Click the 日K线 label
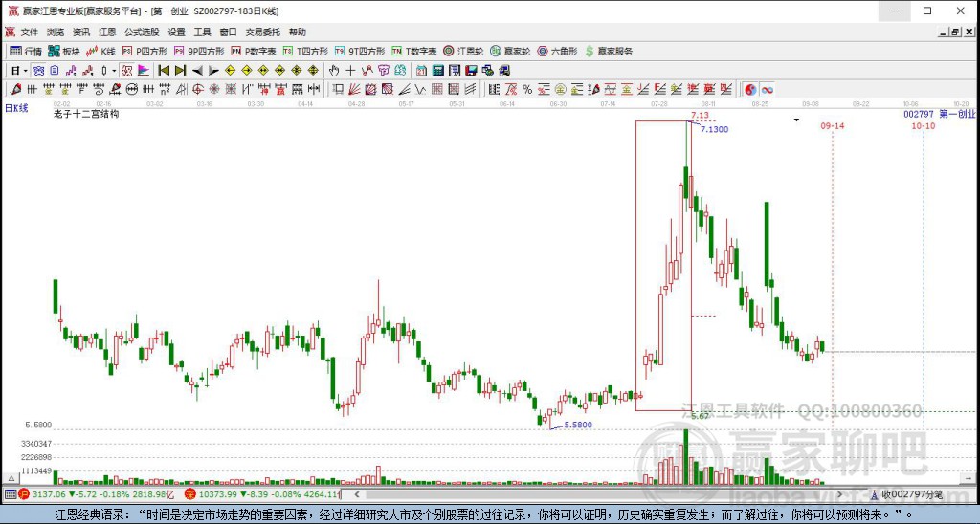980x524 pixels. point(17,108)
